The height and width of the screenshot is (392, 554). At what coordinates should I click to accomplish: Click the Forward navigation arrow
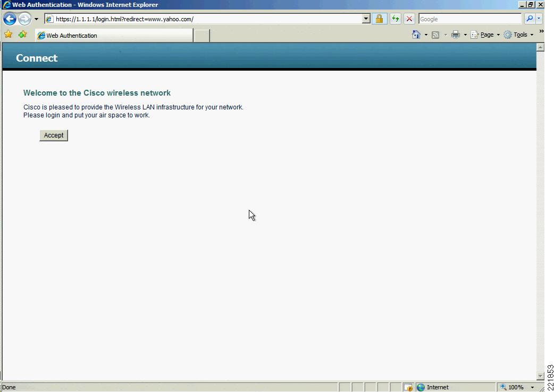(x=24, y=19)
